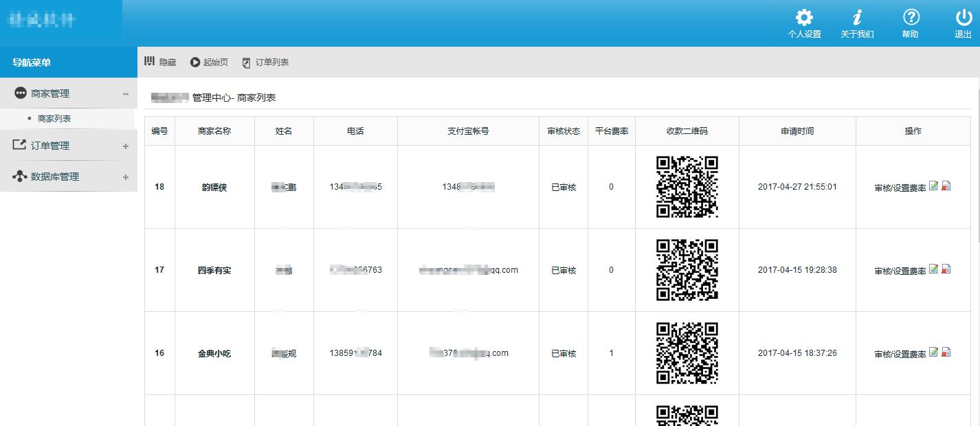Click the 订单列表 clipboard icon
The width and height of the screenshot is (980, 426).
pyautogui.click(x=247, y=63)
